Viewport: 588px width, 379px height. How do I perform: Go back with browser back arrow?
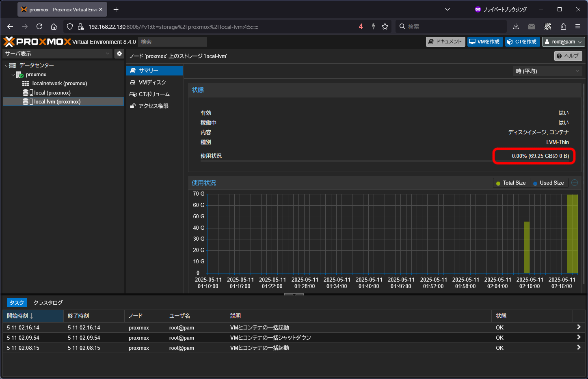pos(10,26)
